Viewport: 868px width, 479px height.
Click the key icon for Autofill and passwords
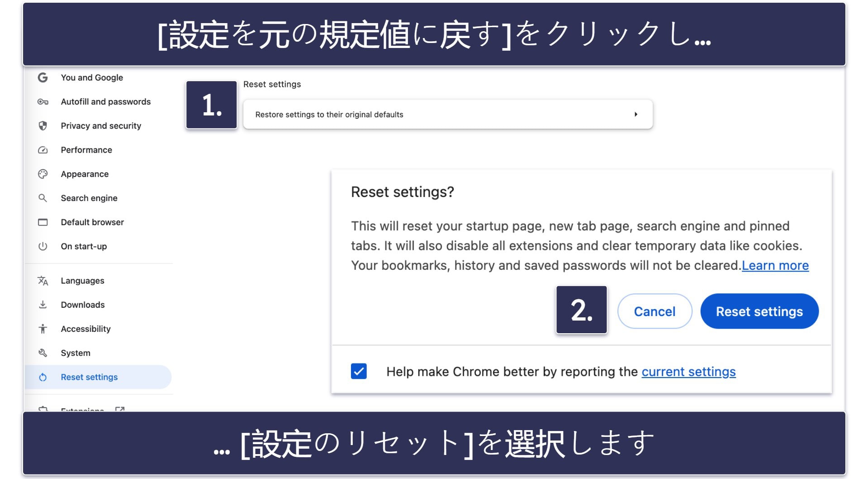(x=43, y=102)
